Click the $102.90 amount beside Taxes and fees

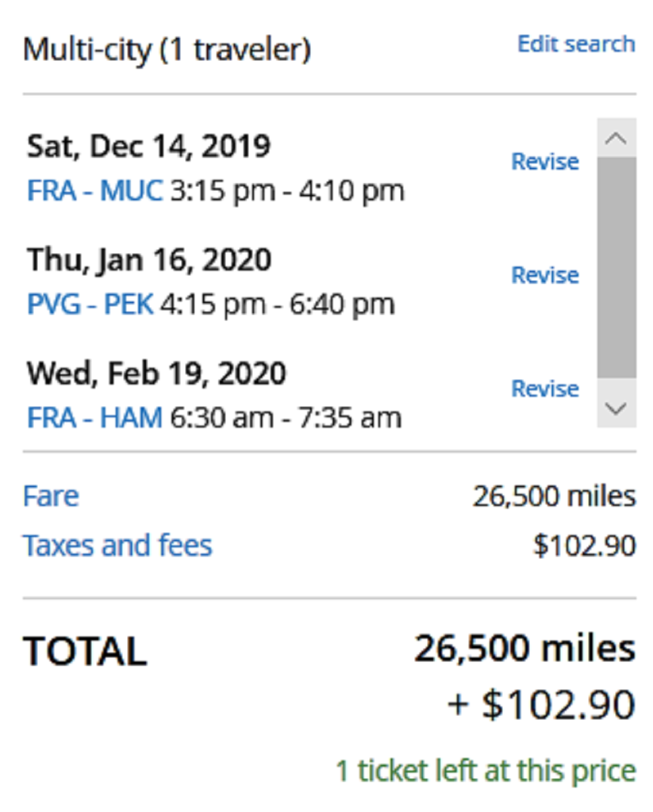coord(584,546)
